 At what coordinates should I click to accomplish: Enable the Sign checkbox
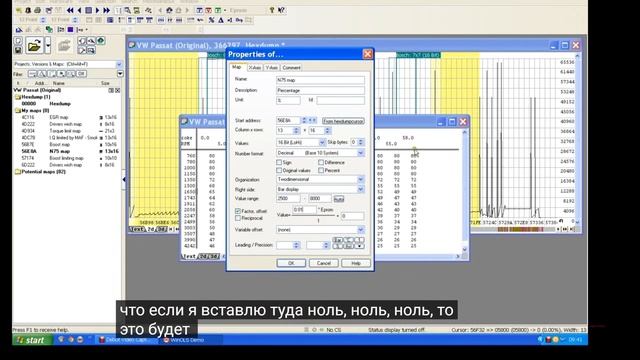[279, 162]
